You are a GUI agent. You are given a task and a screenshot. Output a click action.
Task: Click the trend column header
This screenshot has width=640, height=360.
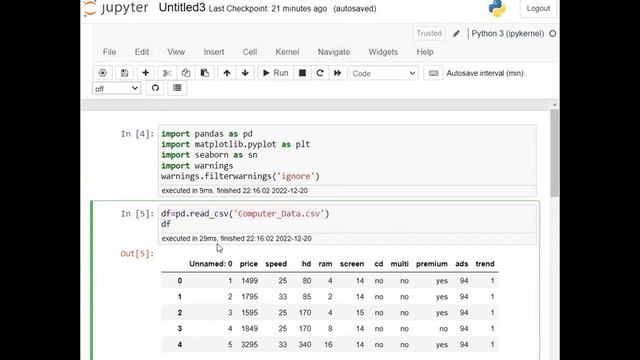pos(485,264)
